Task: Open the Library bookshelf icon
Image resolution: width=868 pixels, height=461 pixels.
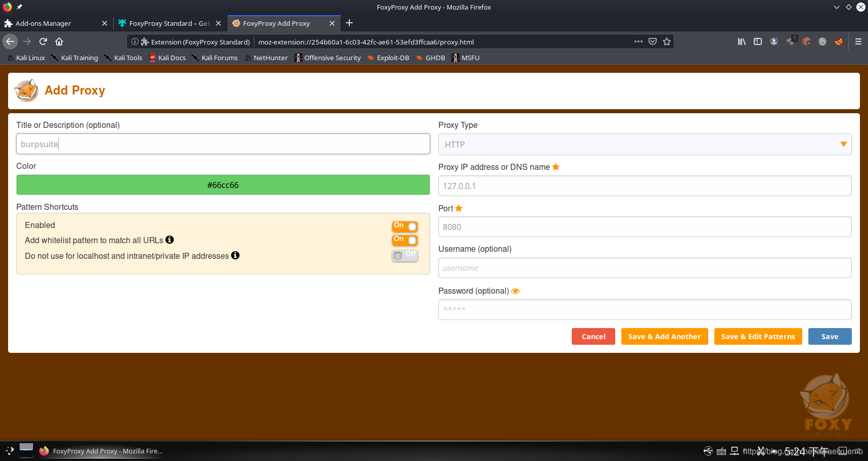Action: coord(742,41)
